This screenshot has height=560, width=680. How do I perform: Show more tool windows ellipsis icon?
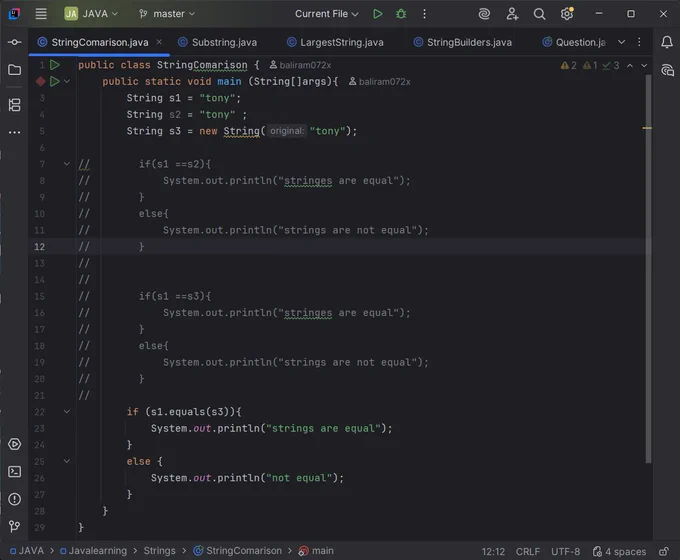pos(14,132)
